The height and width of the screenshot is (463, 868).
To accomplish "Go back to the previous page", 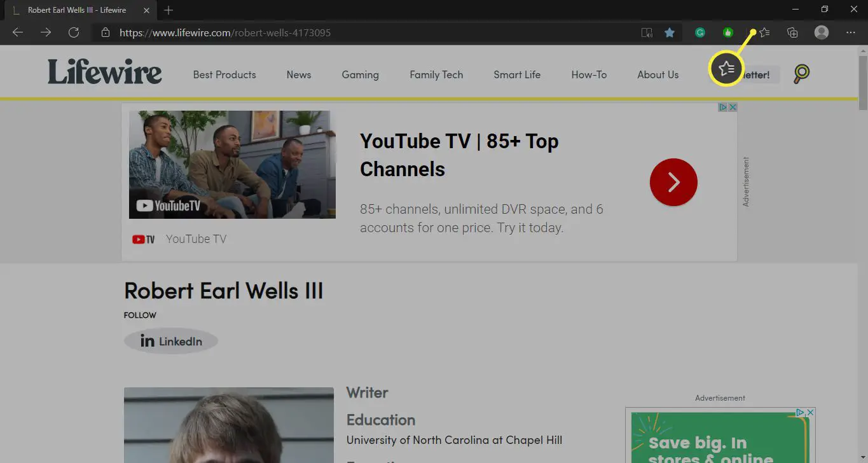I will [x=18, y=32].
